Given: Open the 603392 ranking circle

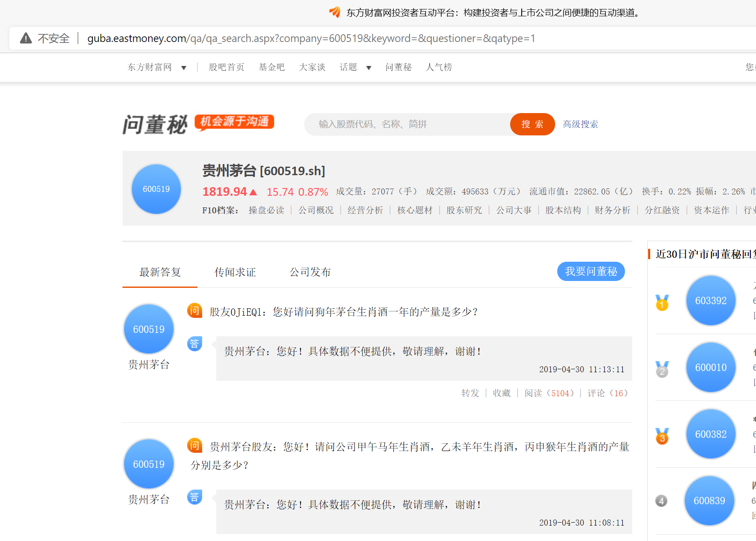Looking at the screenshot, I should click(x=711, y=300).
